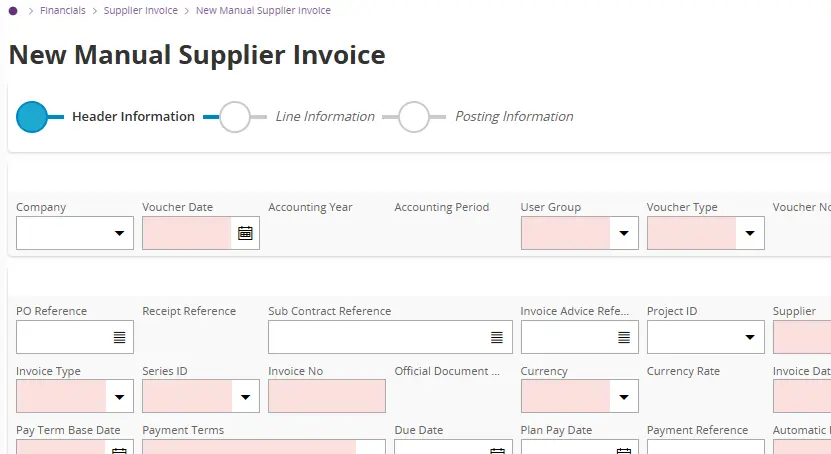Viewport: 831px width, 454px height.
Task: Open the Invoice Advice Reference list icon
Action: [624, 337]
